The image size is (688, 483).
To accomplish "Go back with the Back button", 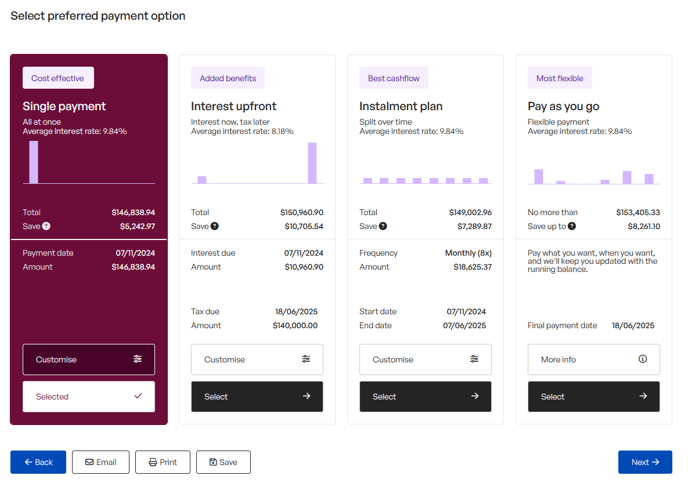I will (x=38, y=462).
